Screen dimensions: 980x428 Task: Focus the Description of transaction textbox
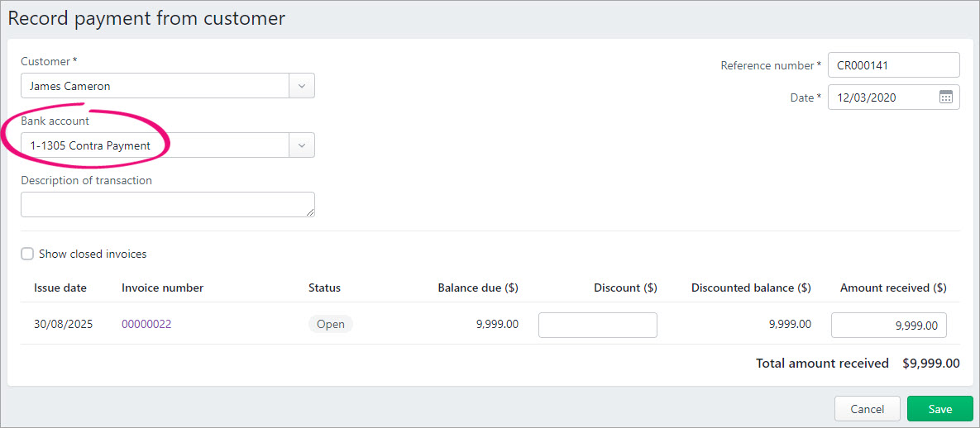[165, 204]
